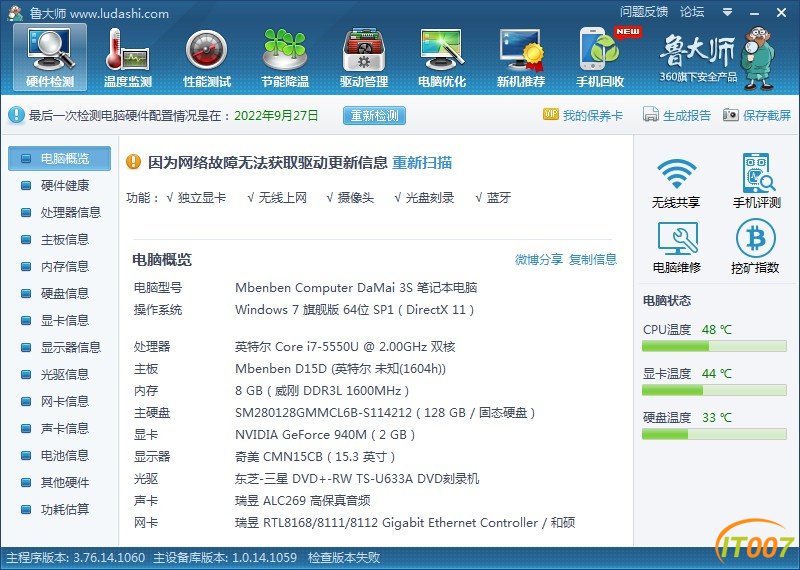Click the 保存截屏 camera icon
Image resolution: width=800 pixels, height=570 pixels.
coord(731,115)
